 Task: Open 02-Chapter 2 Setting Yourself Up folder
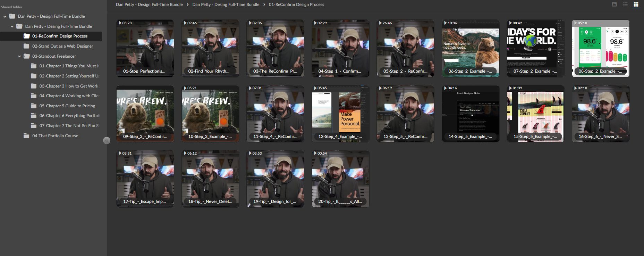[x=69, y=76]
